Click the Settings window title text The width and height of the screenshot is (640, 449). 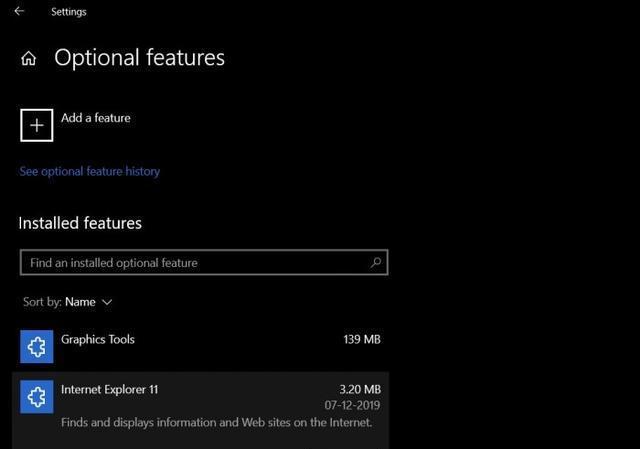pyautogui.click(x=69, y=12)
